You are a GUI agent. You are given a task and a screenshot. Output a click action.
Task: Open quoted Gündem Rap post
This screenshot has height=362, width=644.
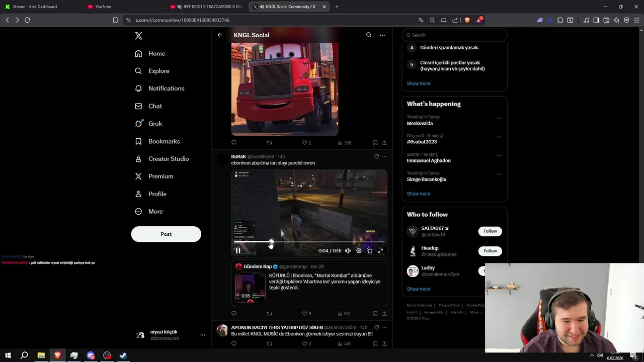(x=309, y=283)
